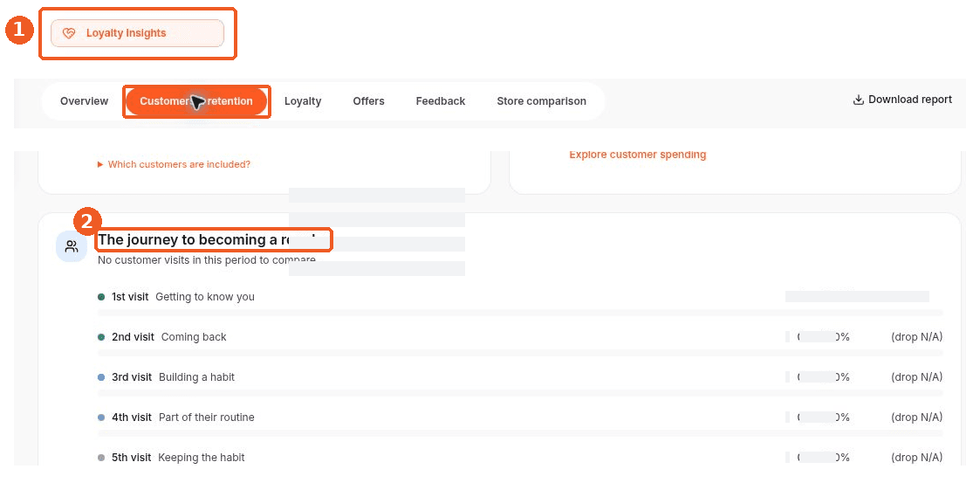This screenshot has width=980, height=483.
Task: Open the Feedback tab
Action: [x=440, y=101]
